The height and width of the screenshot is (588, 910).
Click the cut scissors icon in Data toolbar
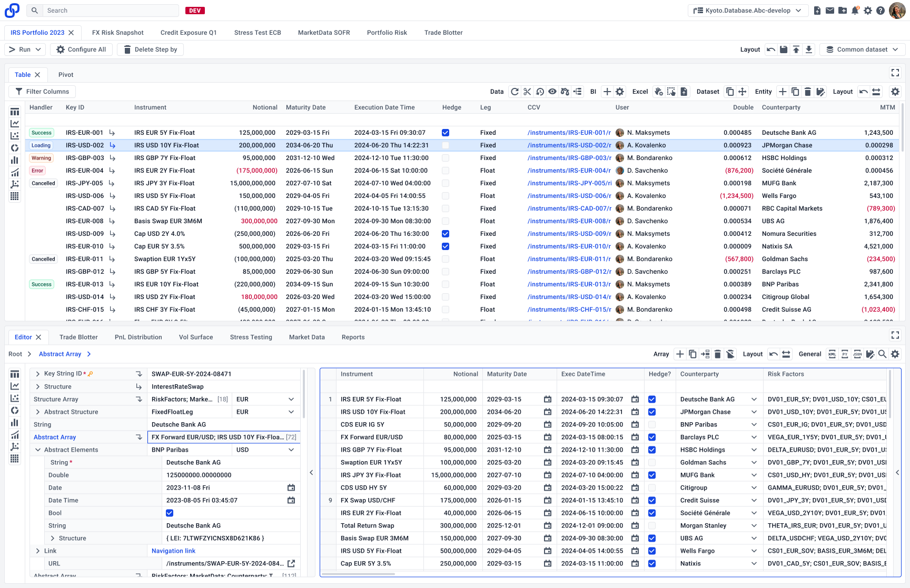click(x=527, y=92)
